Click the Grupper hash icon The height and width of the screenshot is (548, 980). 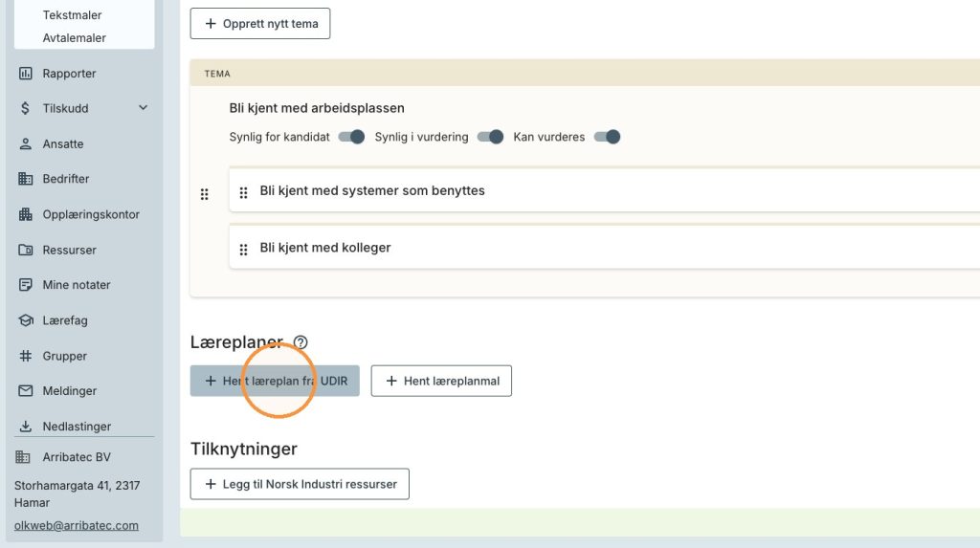tap(26, 356)
